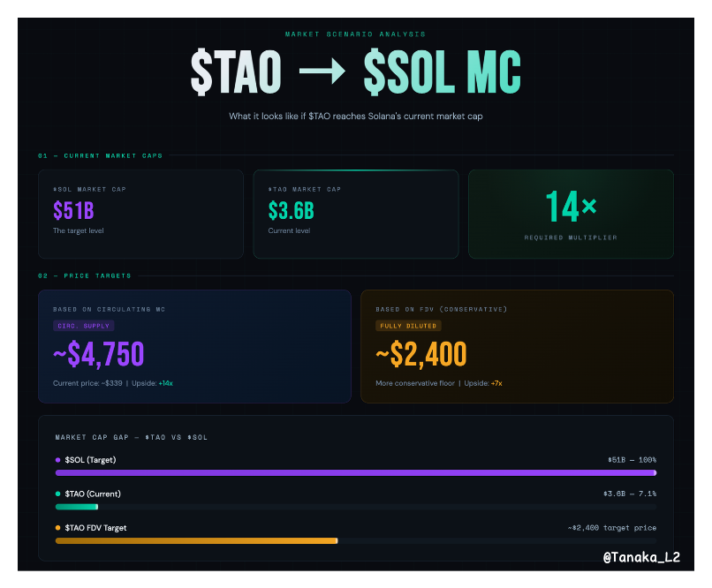712x588 pixels.
Task: Click the $51B market cap value
Action: pos(73,210)
